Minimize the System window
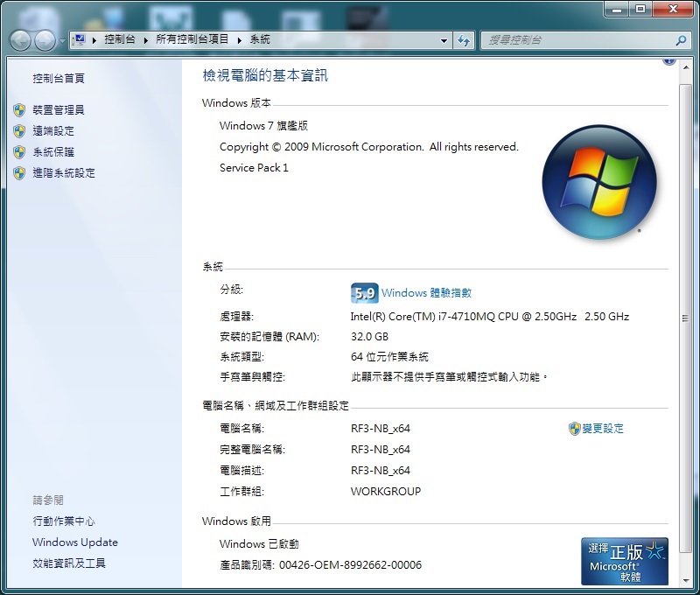The width and height of the screenshot is (700, 595). click(617, 9)
